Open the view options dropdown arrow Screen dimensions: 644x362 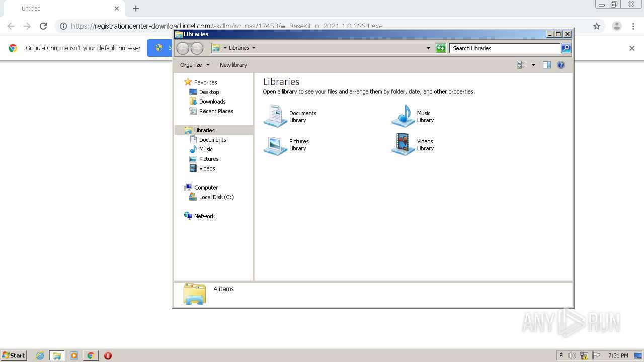(533, 65)
